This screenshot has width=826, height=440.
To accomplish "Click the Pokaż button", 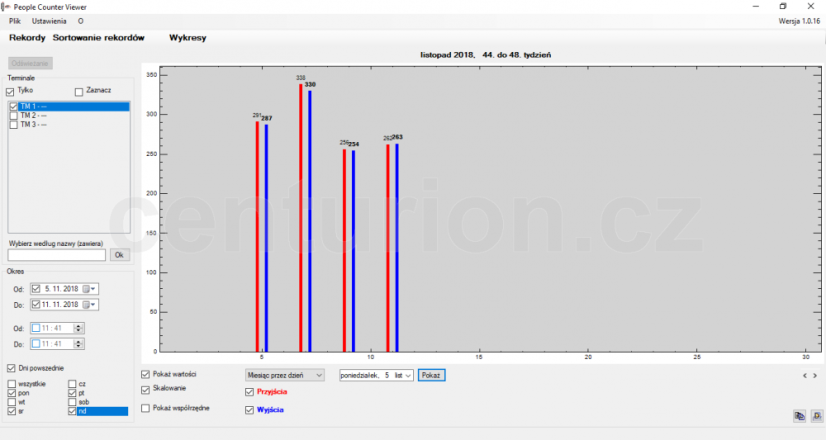I will [431, 375].
